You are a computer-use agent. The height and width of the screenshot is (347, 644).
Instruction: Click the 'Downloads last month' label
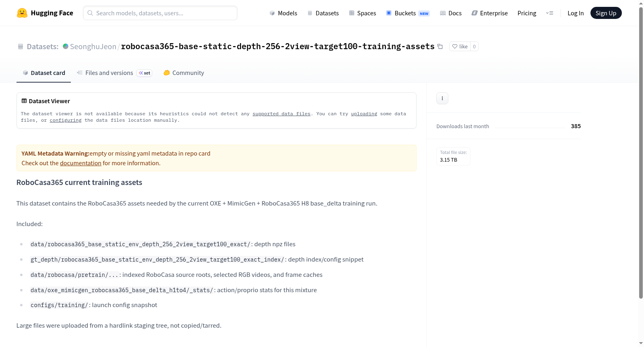point(462,127)
